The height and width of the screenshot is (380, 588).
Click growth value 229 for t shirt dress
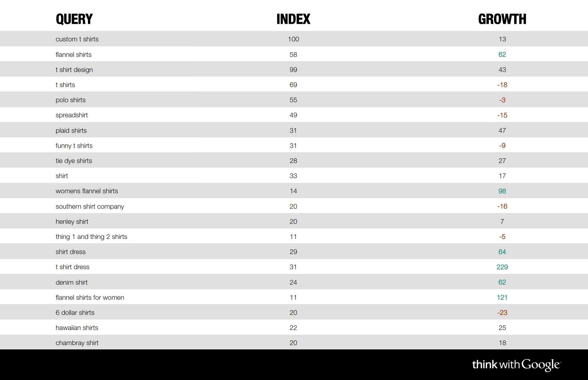click(502, 267)
